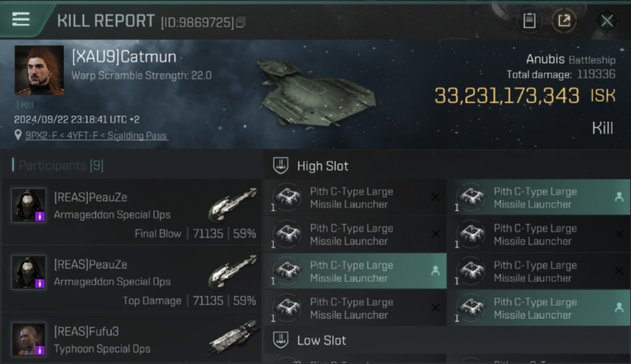Click Fufu3's character portrait
This screenshot has width=631, height=364.
tap(29, 339)
